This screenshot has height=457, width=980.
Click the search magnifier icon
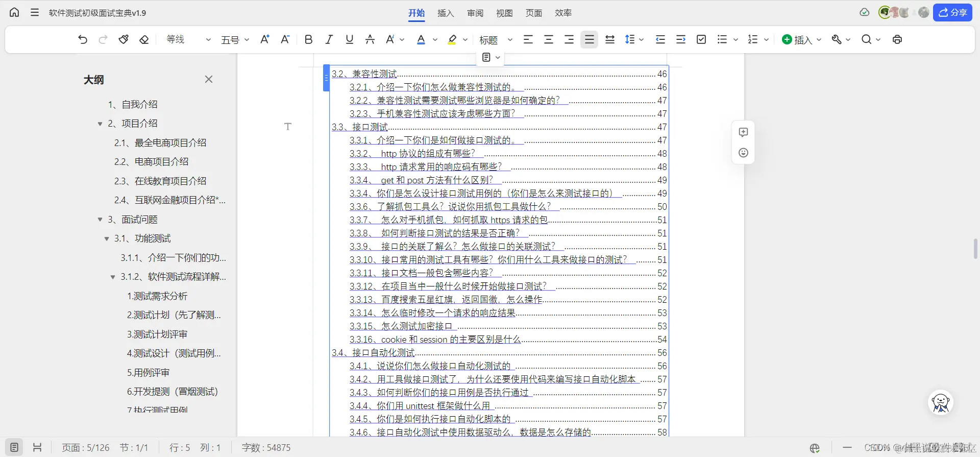866,39
